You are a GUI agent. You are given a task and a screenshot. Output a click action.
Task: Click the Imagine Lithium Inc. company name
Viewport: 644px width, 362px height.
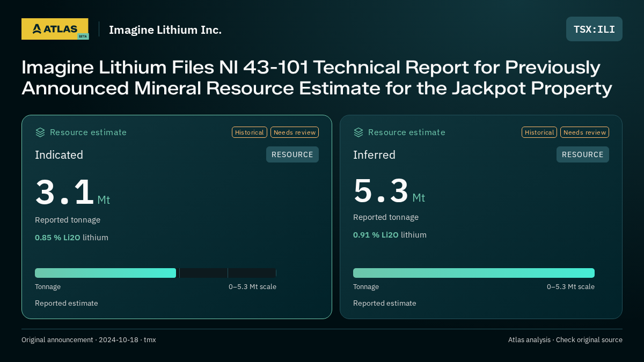pyautogui.click(x=165, y=29)
